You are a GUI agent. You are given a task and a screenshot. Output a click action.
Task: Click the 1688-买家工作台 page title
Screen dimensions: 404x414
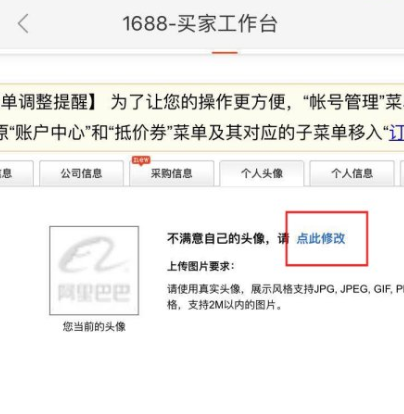click(200, 24)
